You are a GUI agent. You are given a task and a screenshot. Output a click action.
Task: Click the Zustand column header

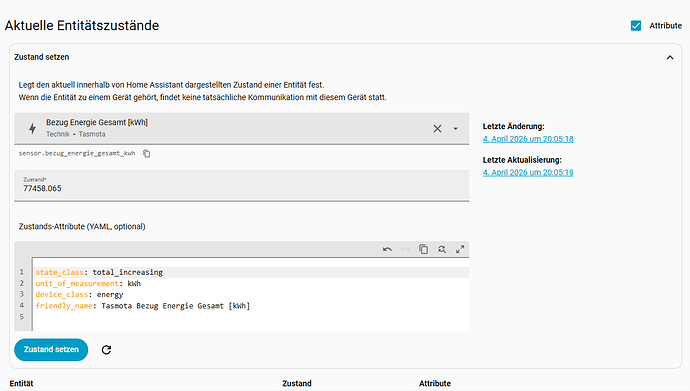click(297, 384)
